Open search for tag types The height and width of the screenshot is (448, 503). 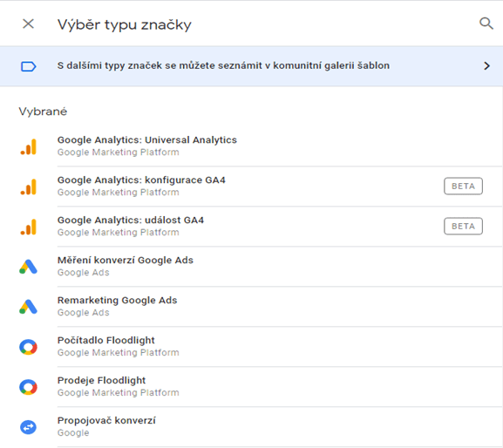(486, 24)
